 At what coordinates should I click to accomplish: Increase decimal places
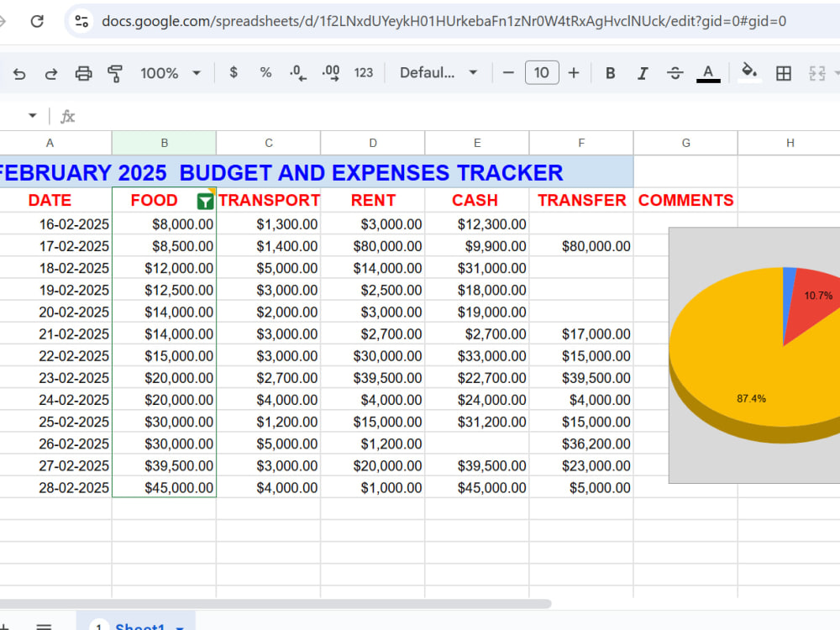coord(330,73)
